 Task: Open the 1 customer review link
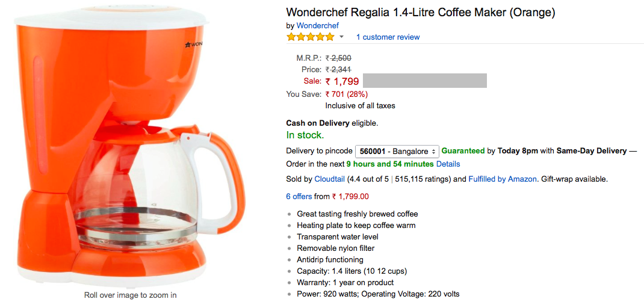point(388,37)
